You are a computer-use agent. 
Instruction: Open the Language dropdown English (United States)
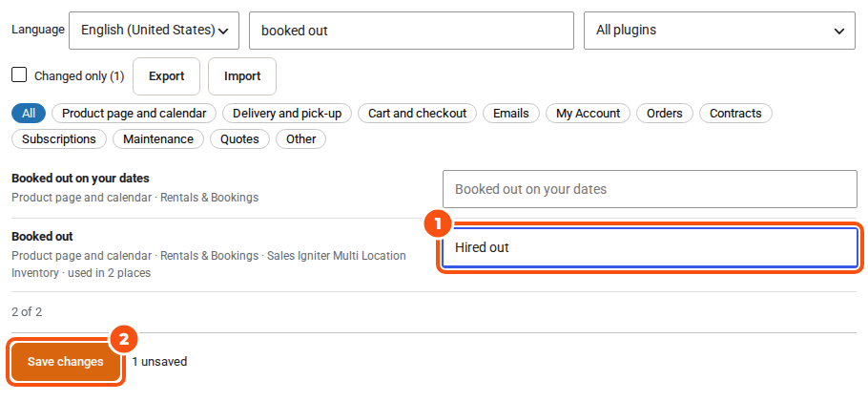[x=154, y=31]
